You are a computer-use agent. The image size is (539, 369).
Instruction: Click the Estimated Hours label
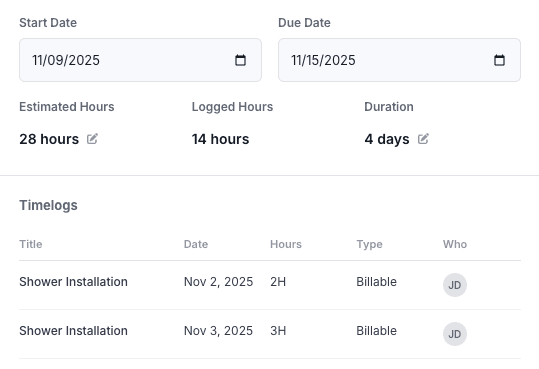pos(67,107)
